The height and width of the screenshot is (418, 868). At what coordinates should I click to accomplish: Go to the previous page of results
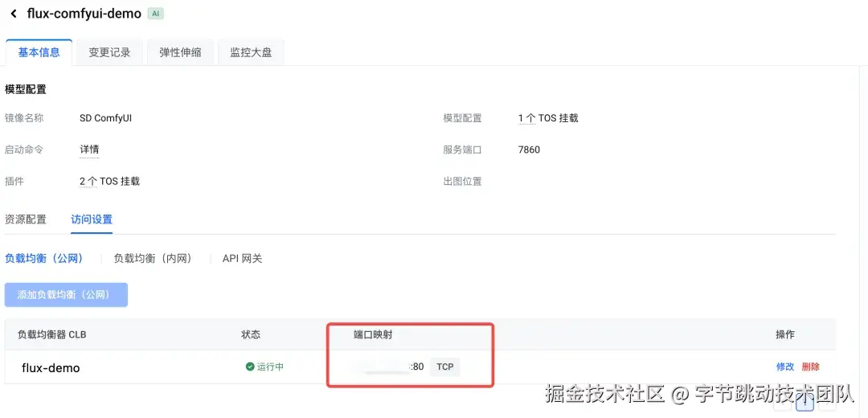pos(784,404)
